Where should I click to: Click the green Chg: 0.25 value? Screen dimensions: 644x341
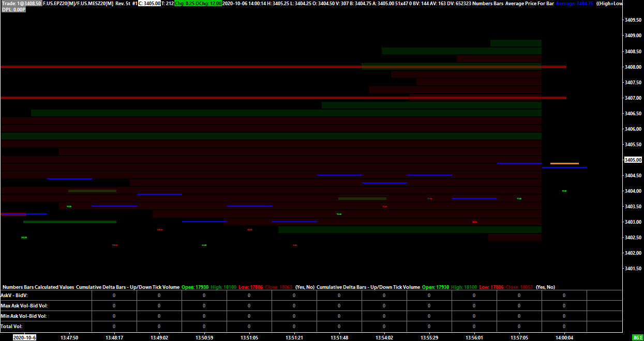point(185,3)
